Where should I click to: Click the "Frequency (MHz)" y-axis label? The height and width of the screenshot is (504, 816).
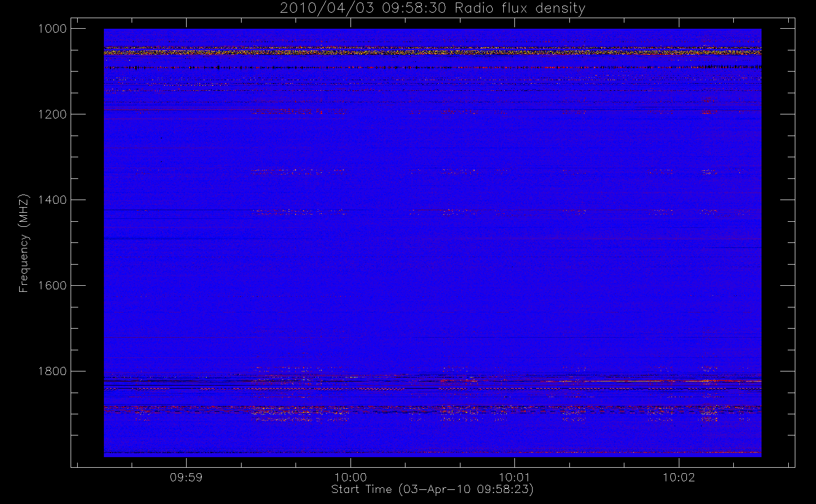(24, 243)
